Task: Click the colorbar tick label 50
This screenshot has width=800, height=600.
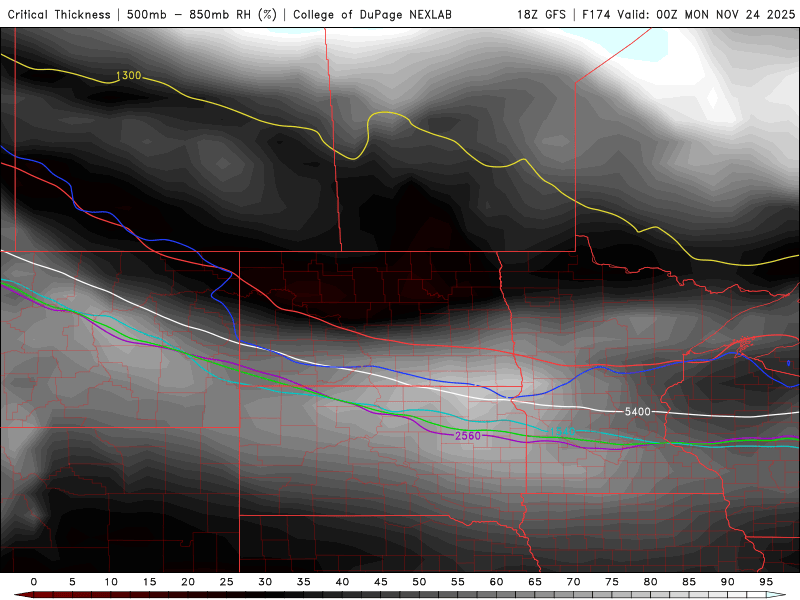Action: [x=419, y=582]
